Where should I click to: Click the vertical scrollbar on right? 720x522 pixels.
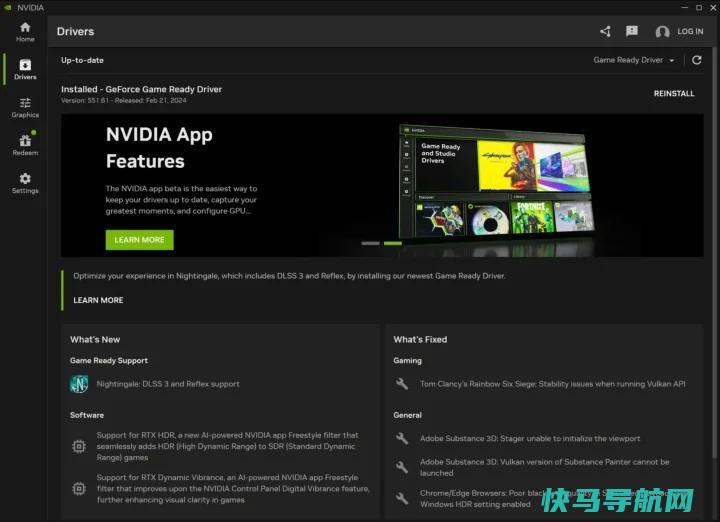(x=715, y=253)
